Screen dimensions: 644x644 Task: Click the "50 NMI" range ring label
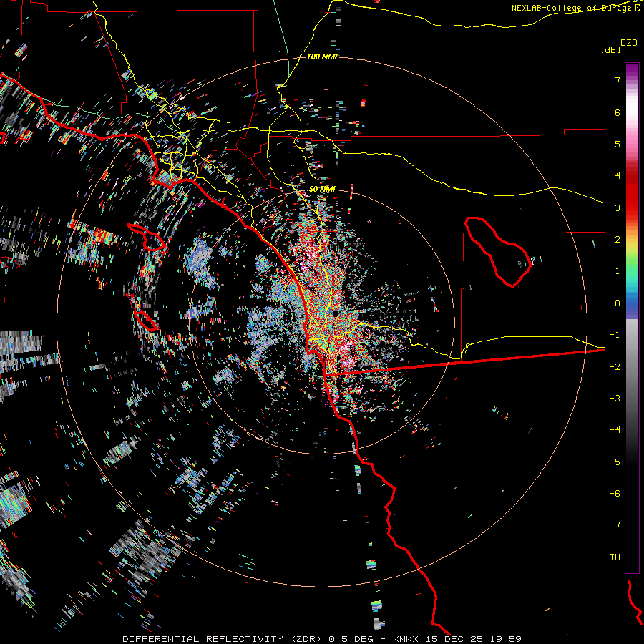point(322,189)
